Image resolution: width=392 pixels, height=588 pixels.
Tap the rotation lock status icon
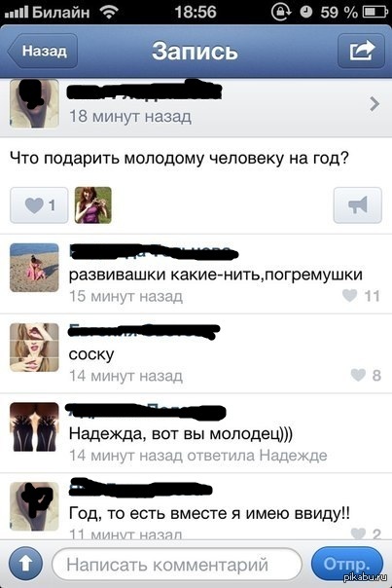(281, 12)
